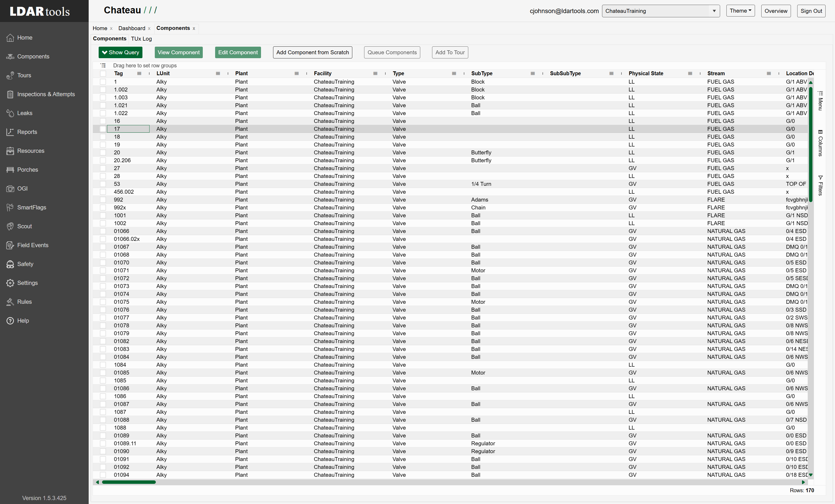
Task: Switch to the Dashboard tab
Action: pos(132,28)
